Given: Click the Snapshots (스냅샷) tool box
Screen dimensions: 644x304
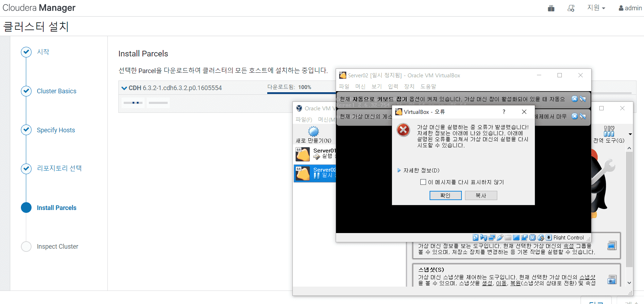Looking at the screenshot, I should [516, 275].
